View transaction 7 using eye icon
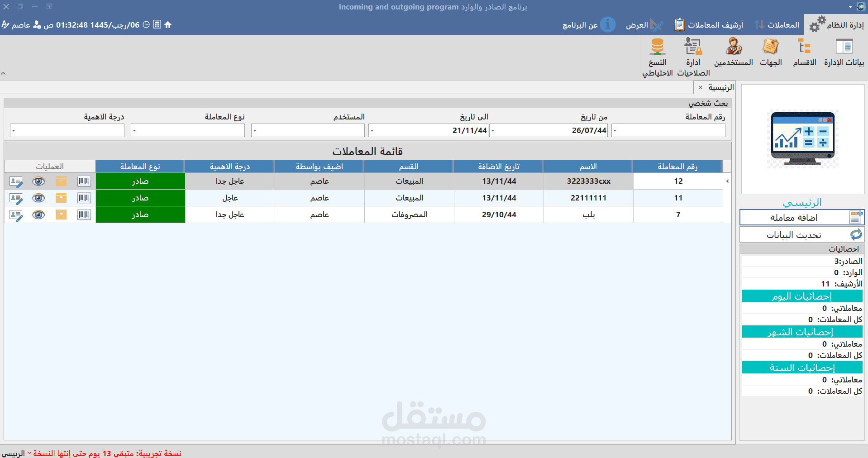The width and height of the screenshot is (868, 458). [39, 215]
